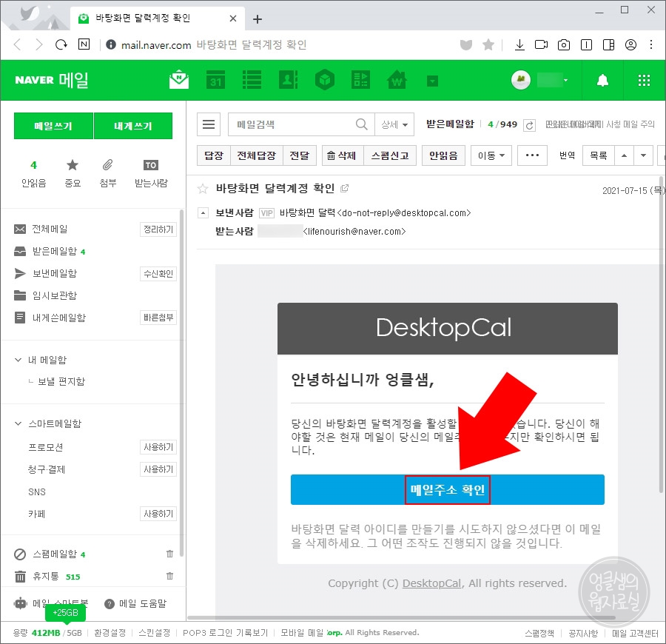
Task: Click the profile avatar in header
Action: tap(521, 79)
